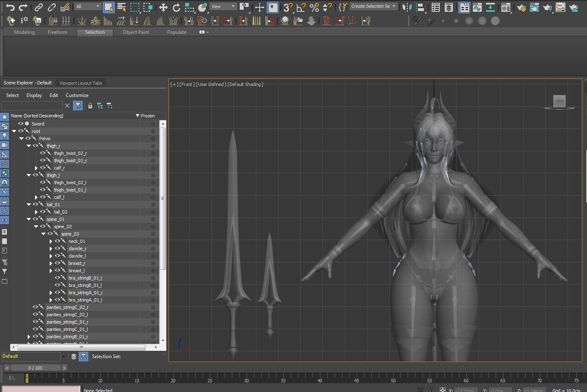Screen dimensions: 587x392
Task: Open the selection filter All dropdown
Action: pyautogui.click(x=88, y=7)
